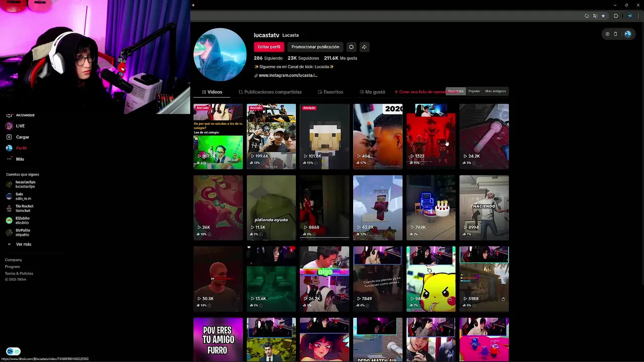Open the POV ERES TU AMIGO FURRO video
The width and height of the screenshot is (644, 362).
218,339
